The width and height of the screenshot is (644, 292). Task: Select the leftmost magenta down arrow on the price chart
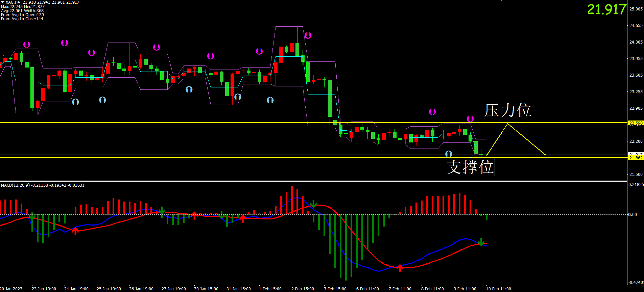pos(27,45)
